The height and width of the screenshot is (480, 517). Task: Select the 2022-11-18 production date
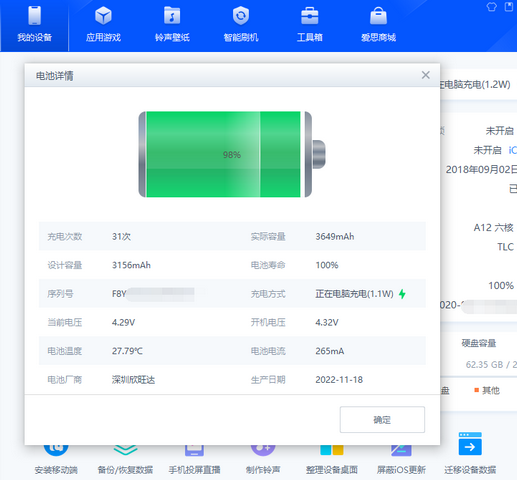339,380
